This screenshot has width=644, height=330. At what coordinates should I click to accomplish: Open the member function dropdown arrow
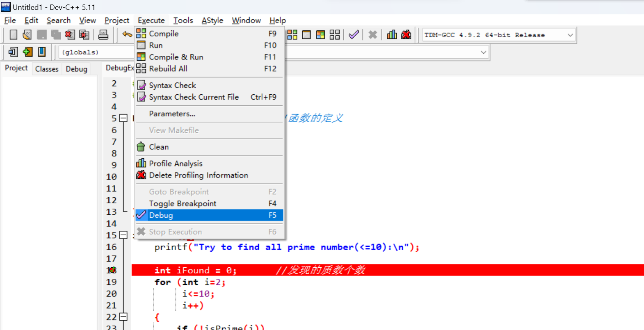pyautogui.click(x=484, y=52)
